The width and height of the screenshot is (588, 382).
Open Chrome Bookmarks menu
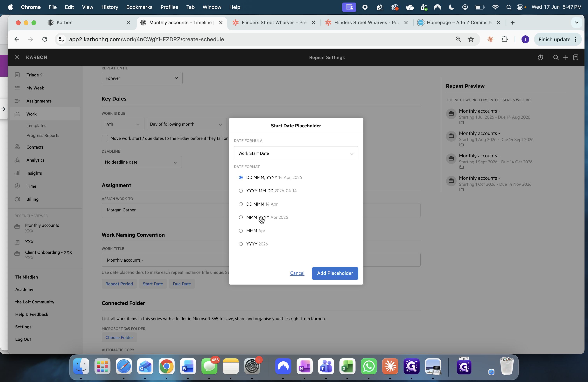point(139,7)
